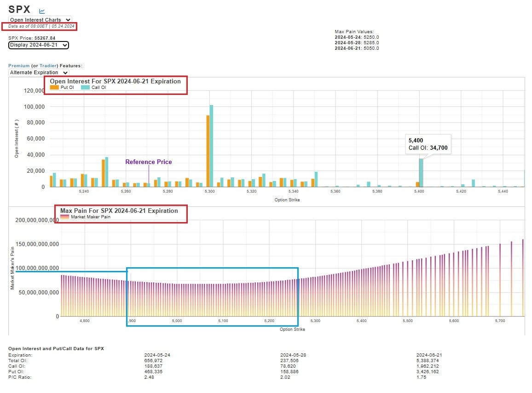Click Total OI value 237,506

click(x=289, y=360)
